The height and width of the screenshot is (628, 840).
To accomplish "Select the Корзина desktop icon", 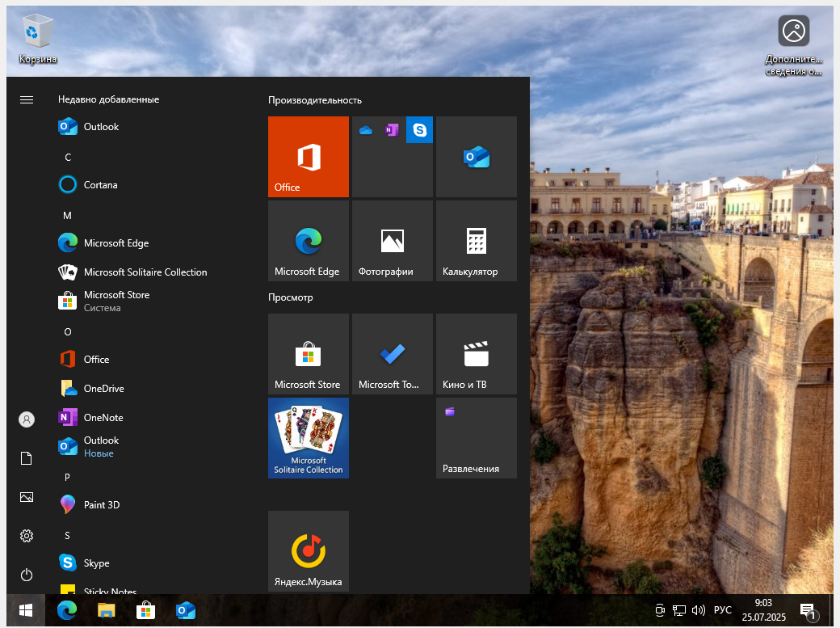I will pos(37,39).
